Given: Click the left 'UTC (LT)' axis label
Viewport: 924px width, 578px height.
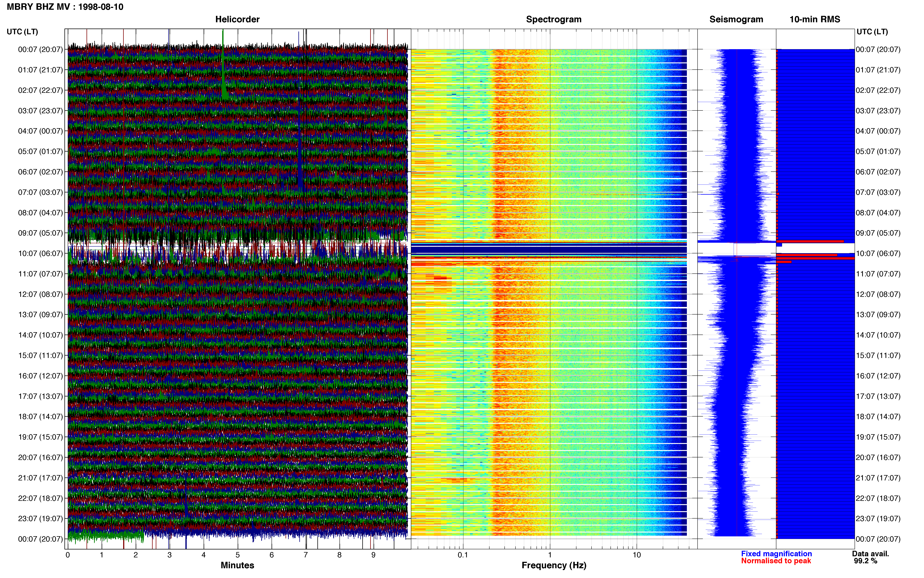Looking at the screenshot, I should 22,32.
